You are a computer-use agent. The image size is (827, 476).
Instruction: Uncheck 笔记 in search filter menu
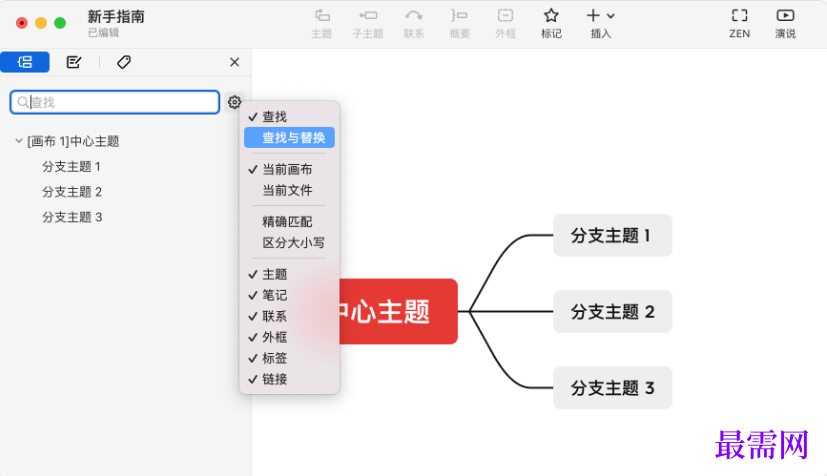(275, 295)
